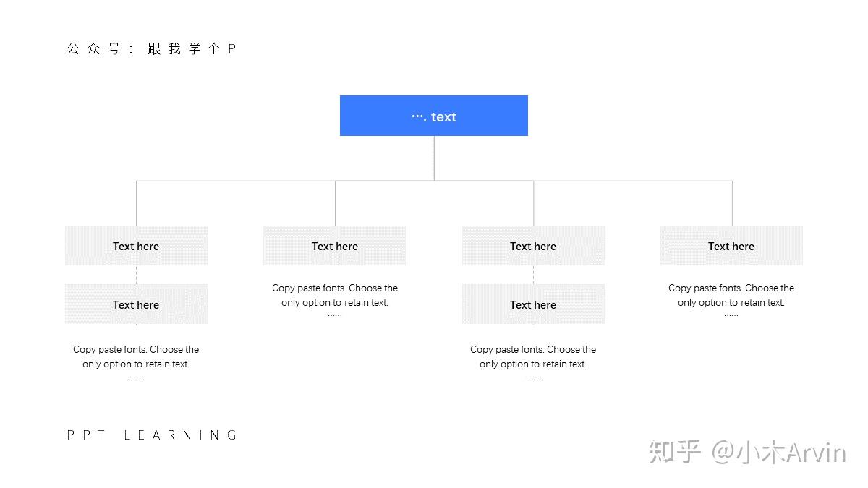
Task: Select the paragraph text under the fourth column
Action: click(x=731, y=295)
